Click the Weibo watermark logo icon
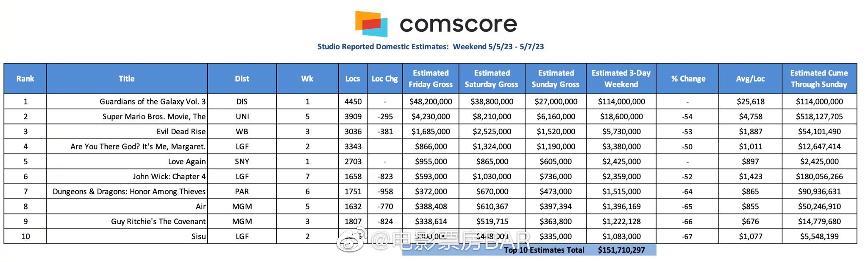868x262 pixels. (x=350, y=242)
